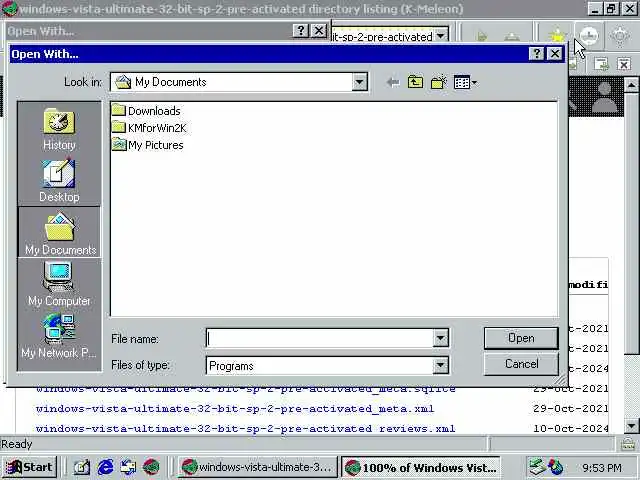Open the Windows Start menu
This screenshot has height=480, width=640.
coord(29,467)
